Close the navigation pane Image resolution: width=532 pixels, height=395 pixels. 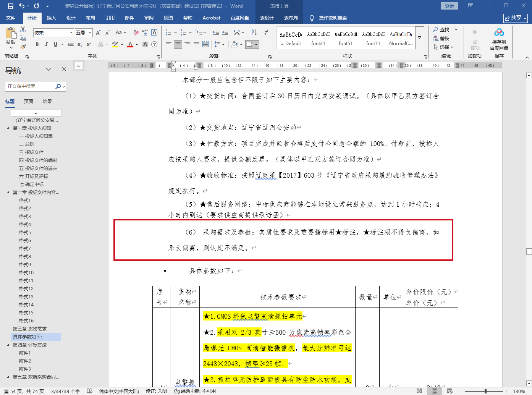click(64, 69)
